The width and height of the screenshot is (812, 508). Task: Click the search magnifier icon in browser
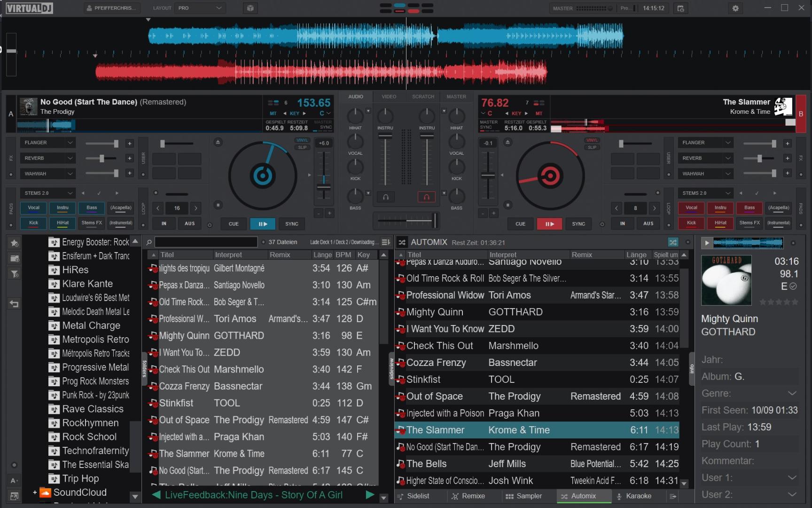click(149, 242)
